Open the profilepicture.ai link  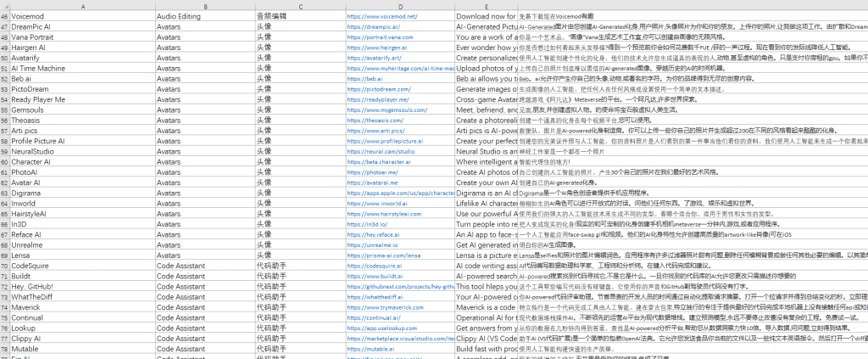[385, 141]
